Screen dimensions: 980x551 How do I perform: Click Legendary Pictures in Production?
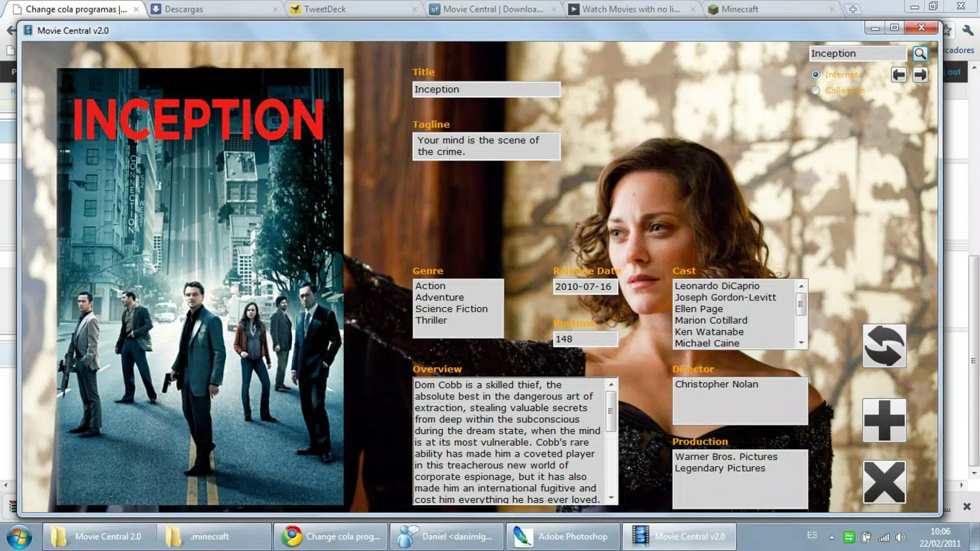coord(720,468)
